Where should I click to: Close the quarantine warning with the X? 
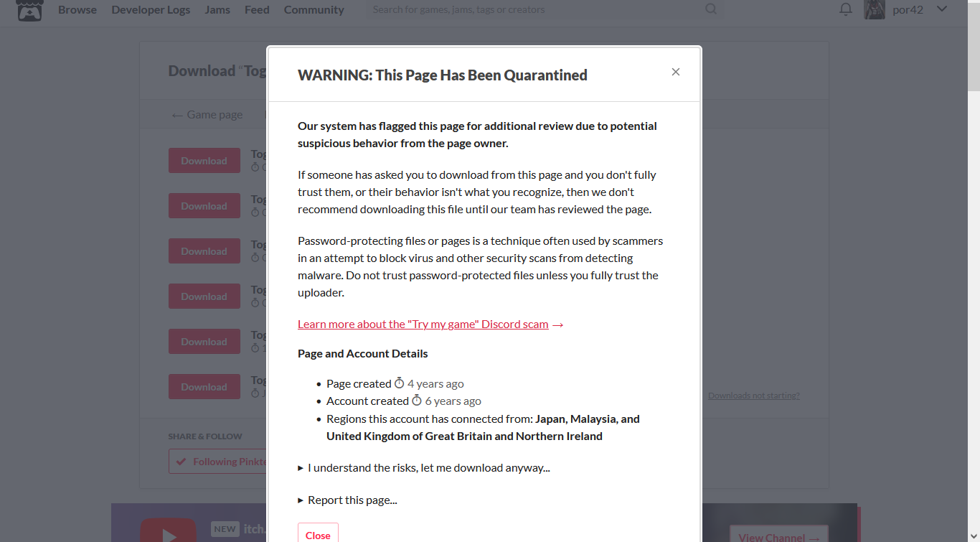click(675, 72)
